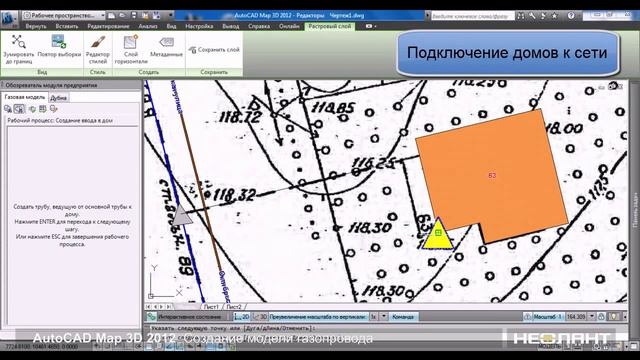Image resolution: width=640 pixels, height=360 pixels.
Task: Click the search keyword input field
Action: (472, 16)
